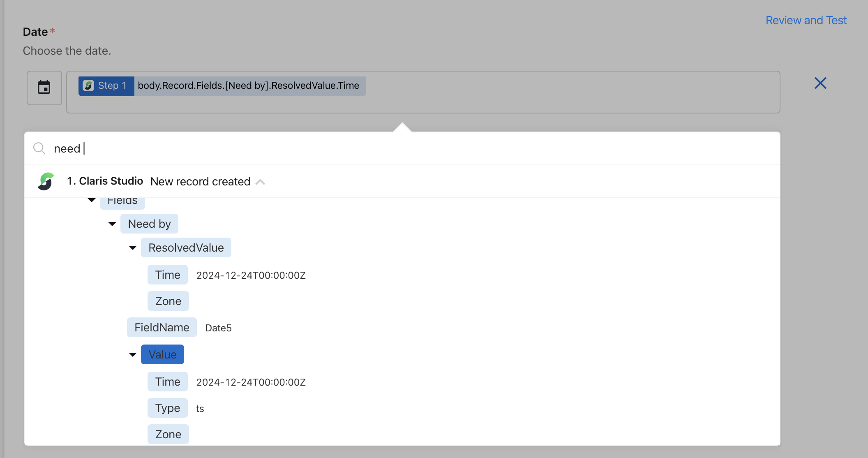Viewport: 868px width, 458px height.
Task: Collapse the ResolvedValue node
Action: click(x=132, y=248)
